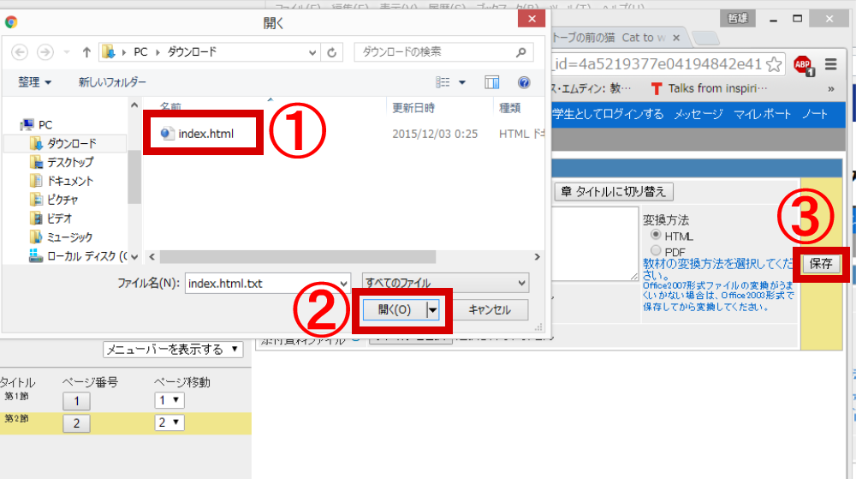Select the index.html file name
The image size is (868, 479).
tap(206, 134)
